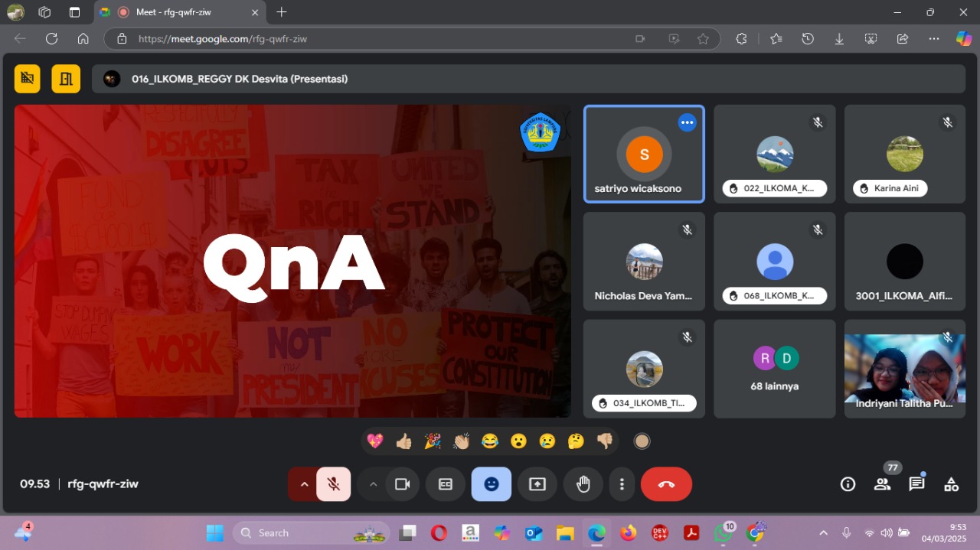The image size is (980, 550).
Task: Send the thumbs up emoji reaction
Action: [x=403, y=441]
